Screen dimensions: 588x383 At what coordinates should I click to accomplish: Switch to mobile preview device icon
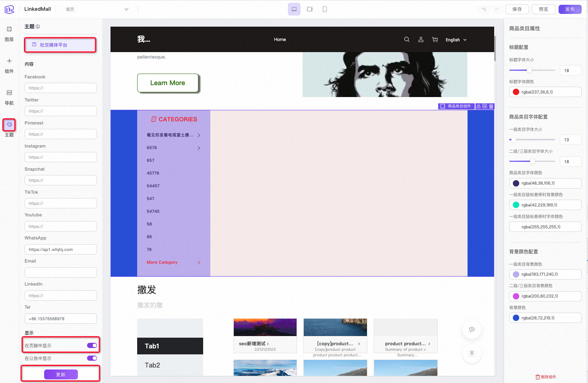[x=325, y=9]
